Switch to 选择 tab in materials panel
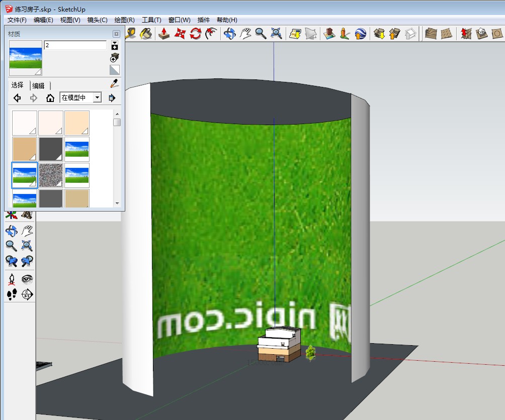This screenshot has width=505, height=420. tap(18, 85)
